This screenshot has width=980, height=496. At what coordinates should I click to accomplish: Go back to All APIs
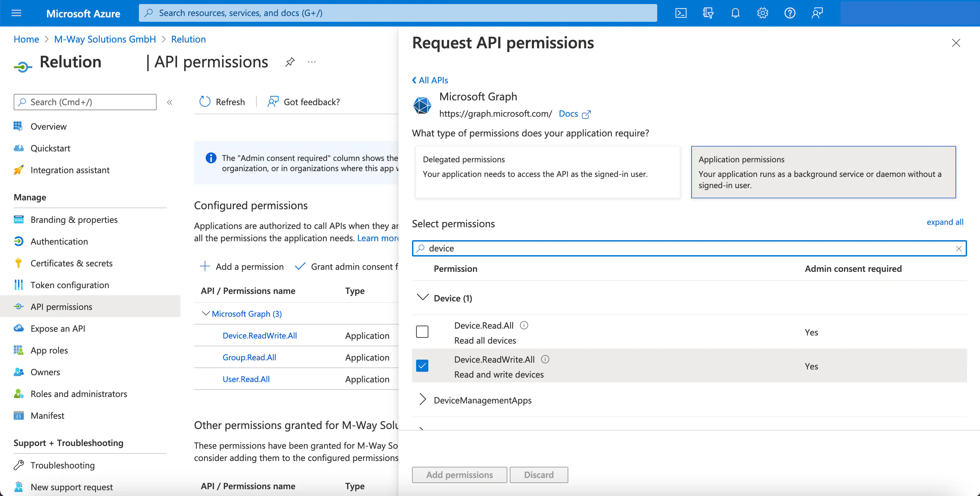tap(430, 80)
